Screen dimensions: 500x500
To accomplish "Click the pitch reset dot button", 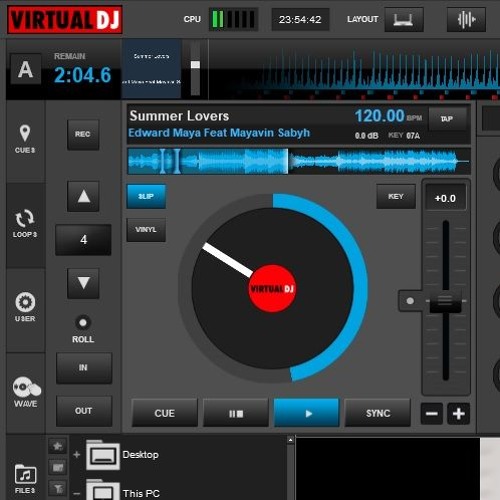I will [410, 301].
